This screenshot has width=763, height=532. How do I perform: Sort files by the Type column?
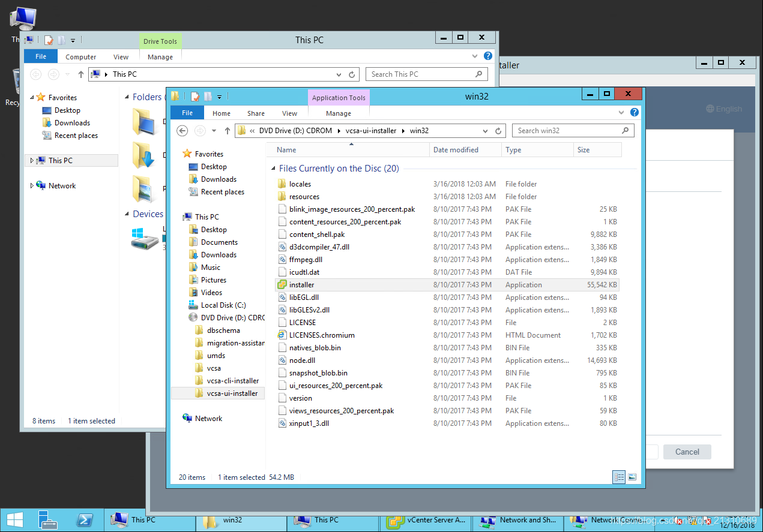(537, 150)
